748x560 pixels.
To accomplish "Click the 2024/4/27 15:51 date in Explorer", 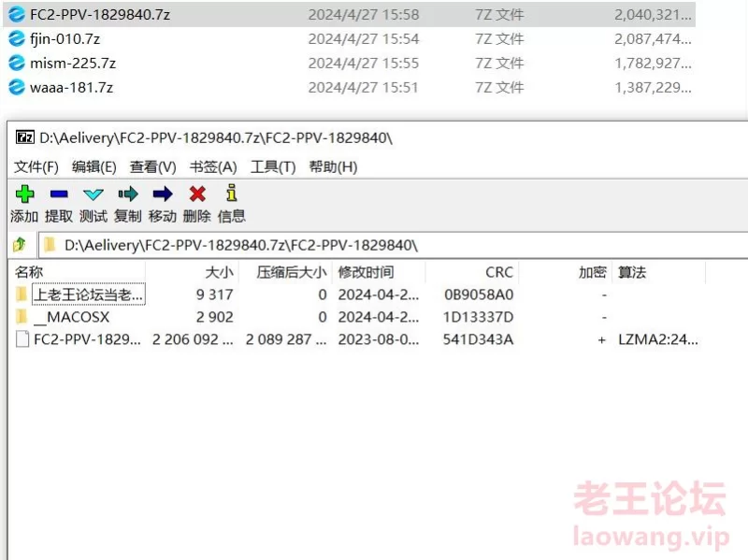I will [363, 87].
